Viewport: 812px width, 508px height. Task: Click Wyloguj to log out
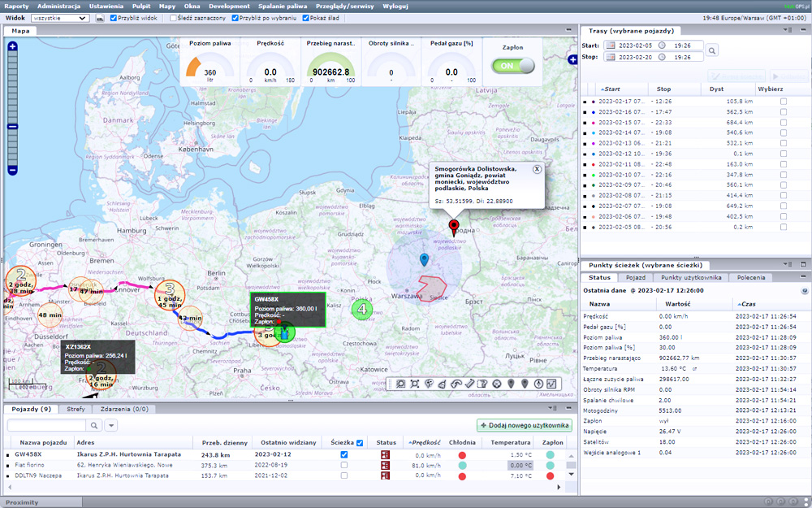(395, 7)
